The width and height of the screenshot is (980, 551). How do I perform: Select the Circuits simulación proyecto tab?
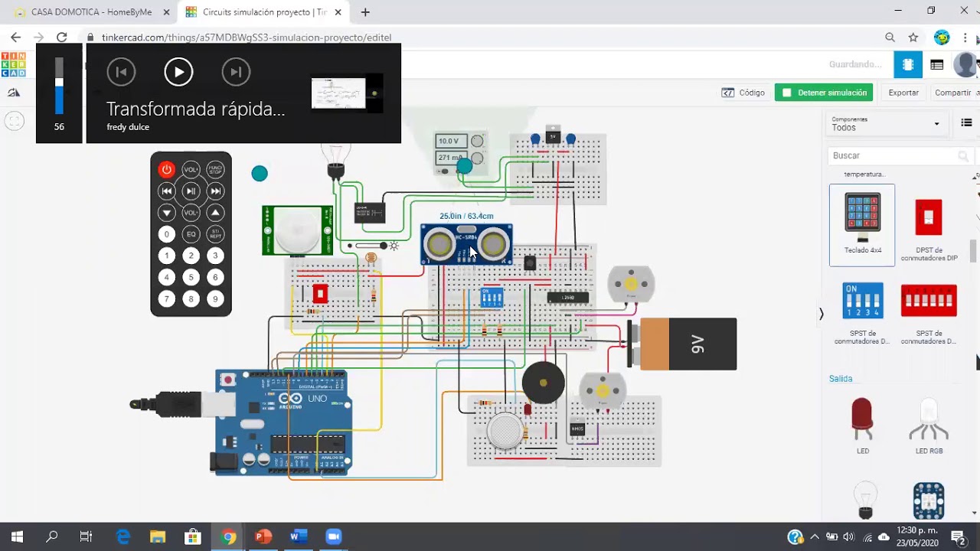(264, 12)
